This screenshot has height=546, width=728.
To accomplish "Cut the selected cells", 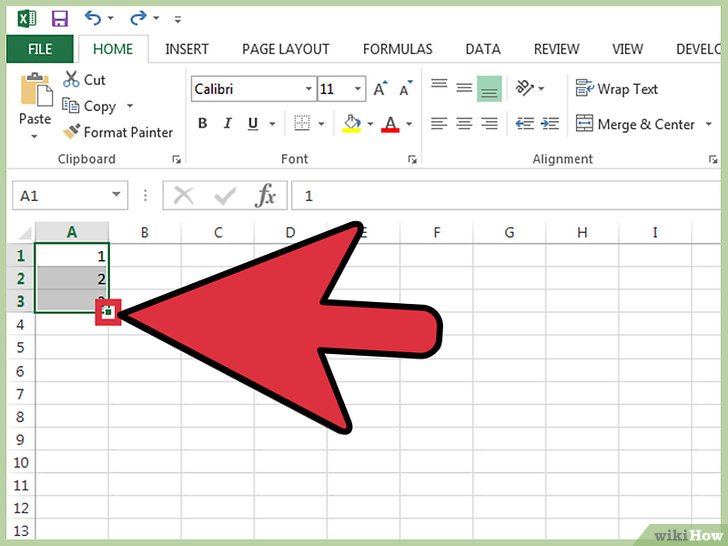I will click(84, 79).
